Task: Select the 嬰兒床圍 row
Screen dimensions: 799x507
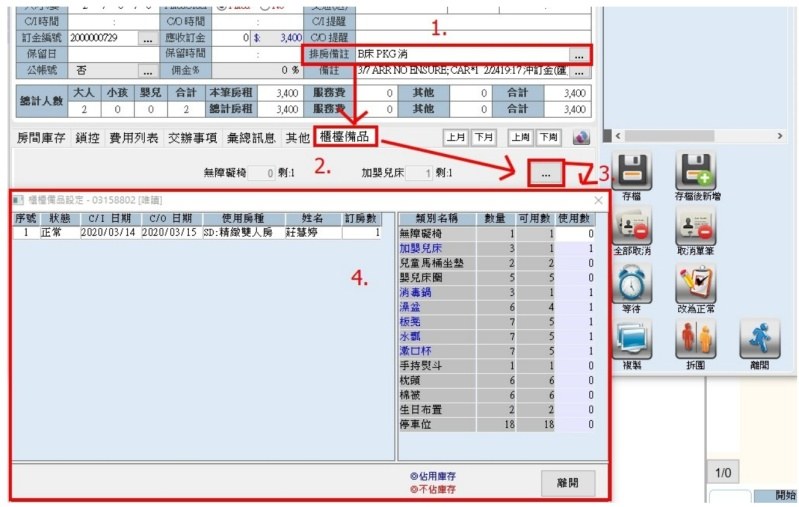Action: click(496, 278)
